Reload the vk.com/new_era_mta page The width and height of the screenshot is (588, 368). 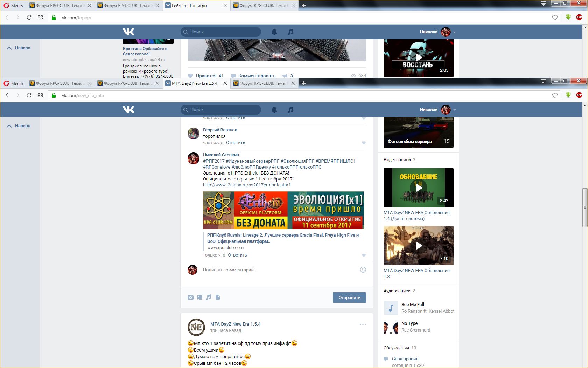pyautogui.click(x=29, y=95)
